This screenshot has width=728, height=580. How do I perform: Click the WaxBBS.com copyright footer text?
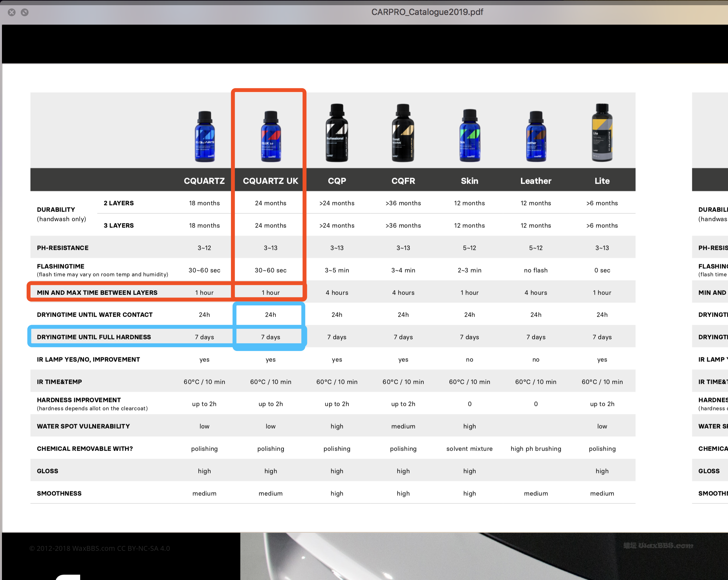(x=100, y=548)
